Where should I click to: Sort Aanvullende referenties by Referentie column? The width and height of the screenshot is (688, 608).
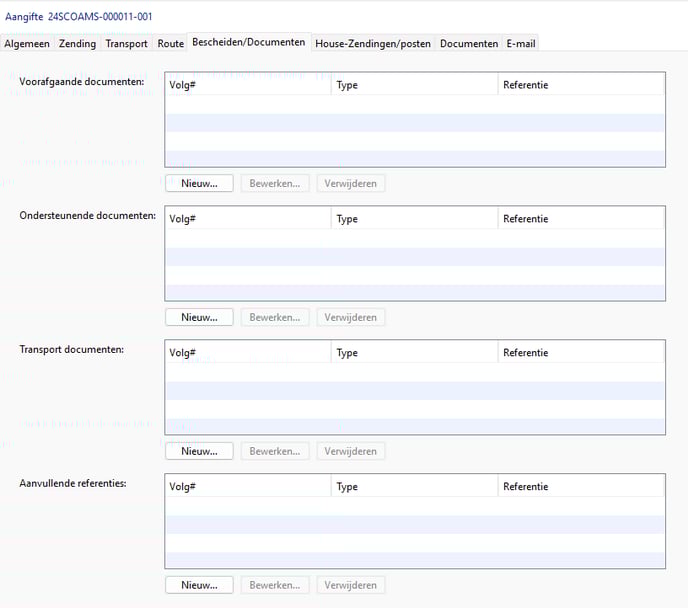[x=581, y=486]
